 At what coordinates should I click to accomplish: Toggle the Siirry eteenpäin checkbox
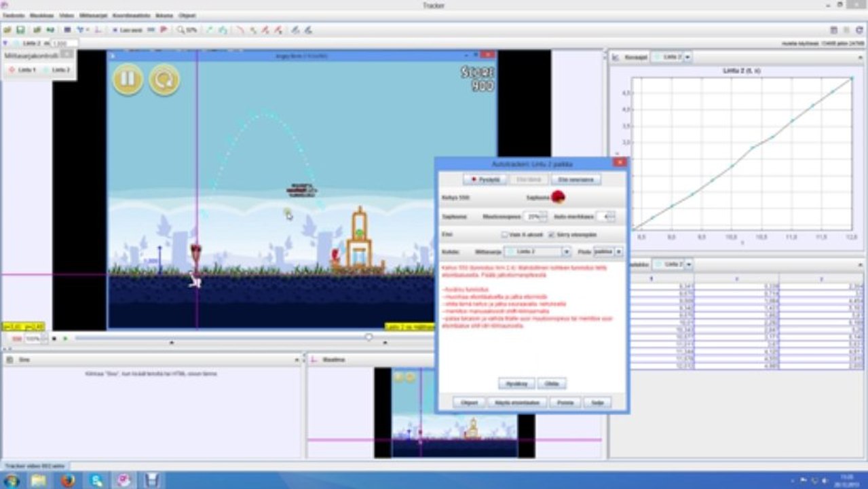point(550,234)
